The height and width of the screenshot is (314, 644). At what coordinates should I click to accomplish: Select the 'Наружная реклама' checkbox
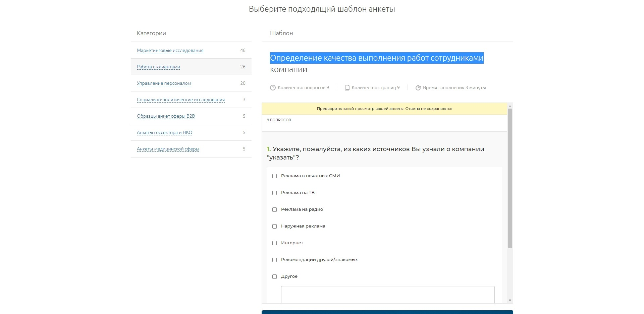274,226
